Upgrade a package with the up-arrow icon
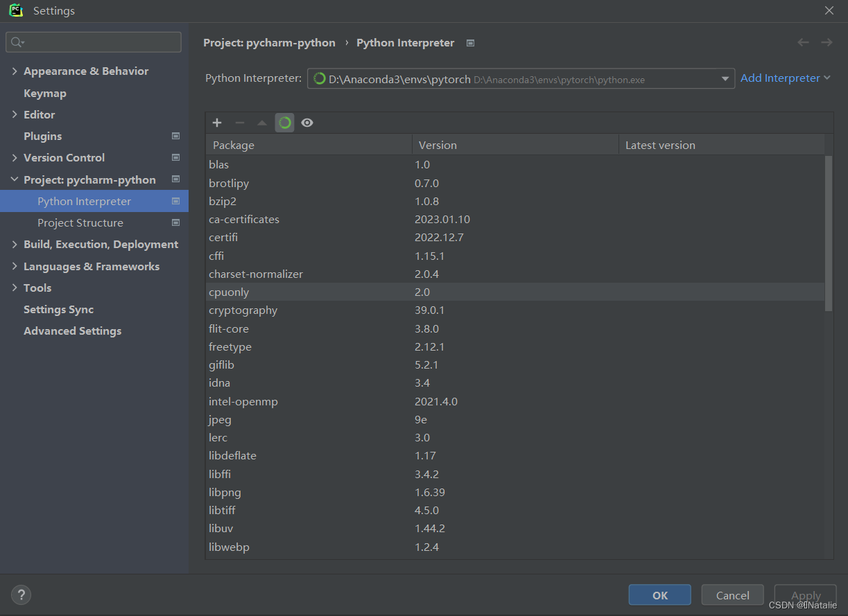 pos(262,123)
